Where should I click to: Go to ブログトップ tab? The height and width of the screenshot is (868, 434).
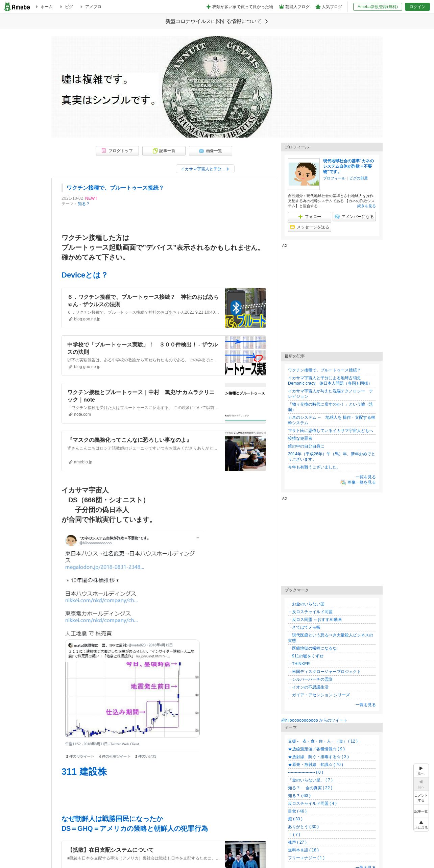click(x=117, y=151)
